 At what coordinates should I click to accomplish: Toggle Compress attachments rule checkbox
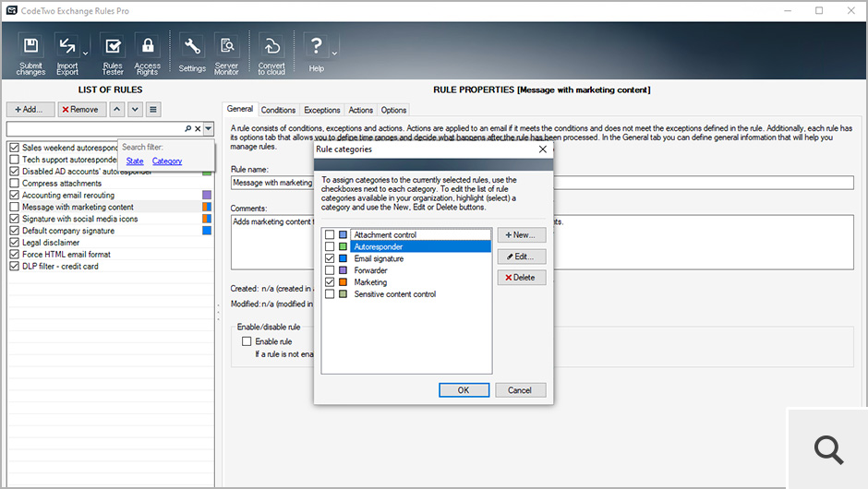point(15,183)
